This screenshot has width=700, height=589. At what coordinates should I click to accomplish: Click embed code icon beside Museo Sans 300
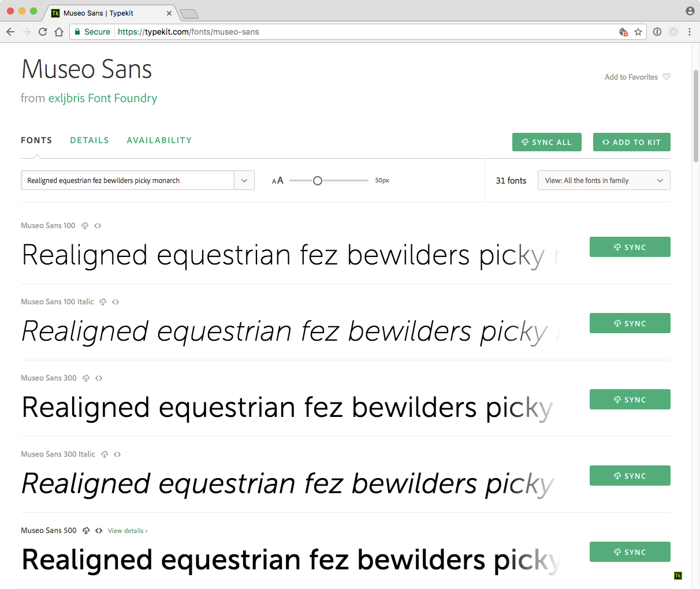coord(99,378)
